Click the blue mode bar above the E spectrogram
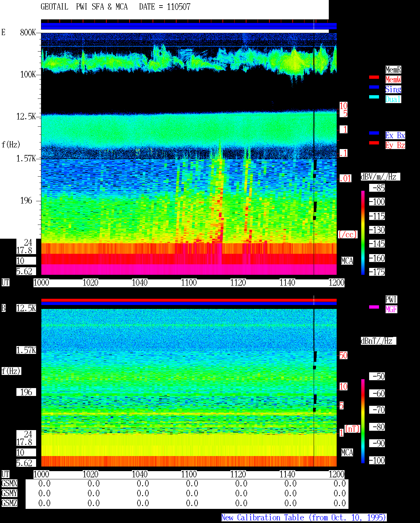This screenshot has height=523, width=420. click(189, 26)
